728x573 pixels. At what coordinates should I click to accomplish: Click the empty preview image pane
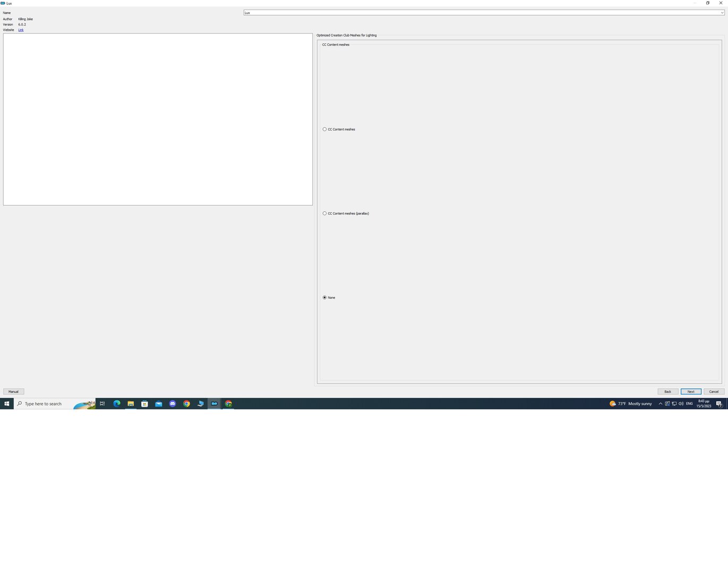coord(158,119)
